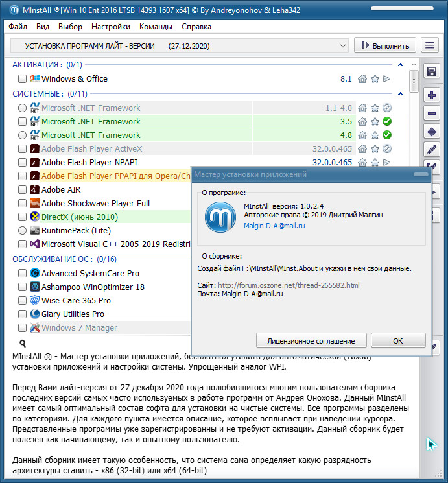Collapse the СИСТЕМНЫЕ section arrow
This screenshot has height=483, width=448.
pyautogui.click(x=400, y=93)
